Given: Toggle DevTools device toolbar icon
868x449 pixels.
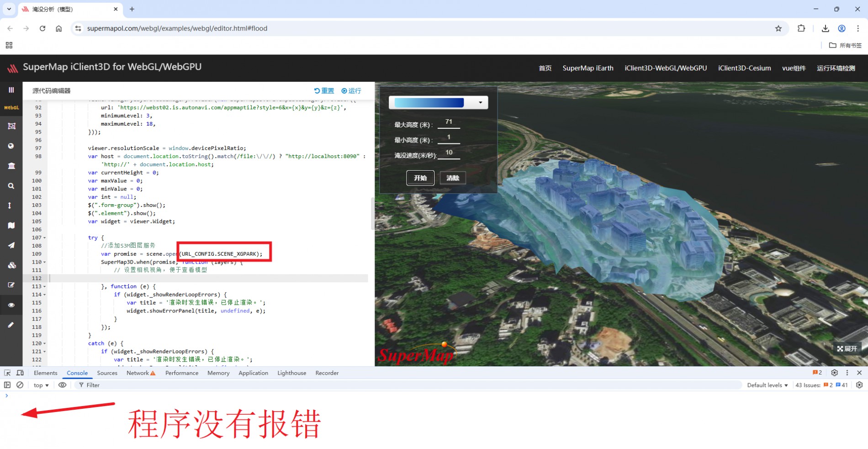Looking at the screenshot, I should [x=20, y=373].
